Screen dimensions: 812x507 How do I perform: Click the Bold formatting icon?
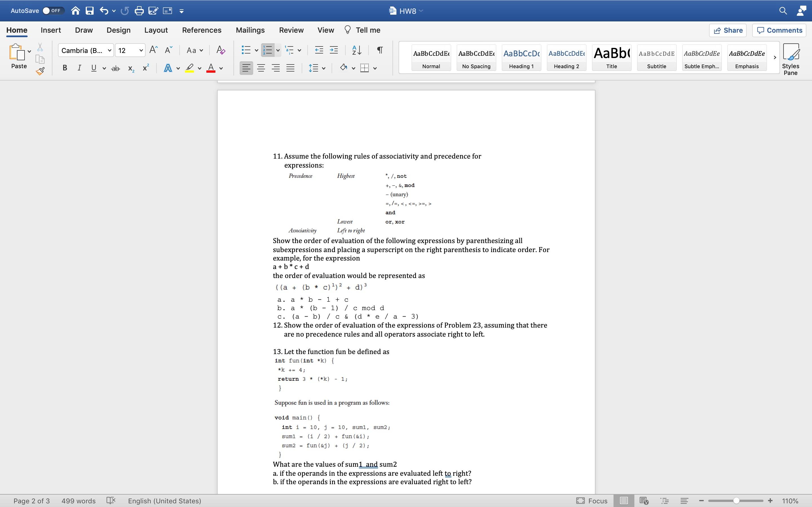click(65, 68)
